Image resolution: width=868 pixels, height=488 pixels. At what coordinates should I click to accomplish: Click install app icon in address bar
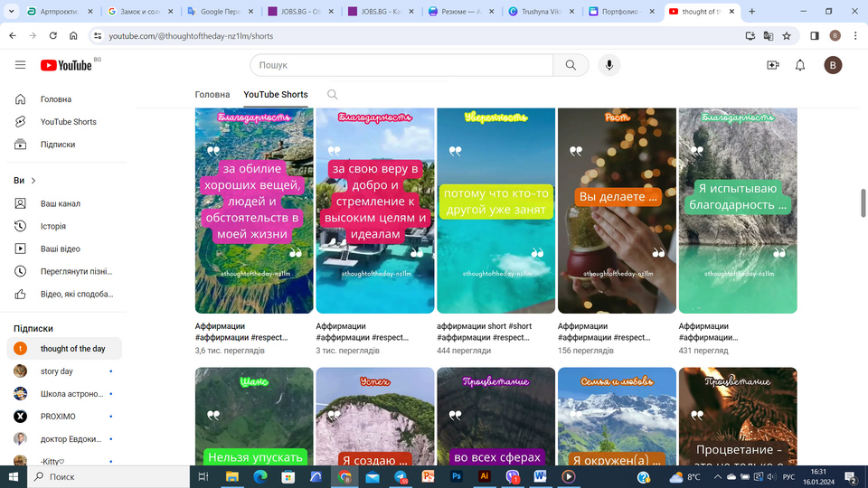coord(750,36)
